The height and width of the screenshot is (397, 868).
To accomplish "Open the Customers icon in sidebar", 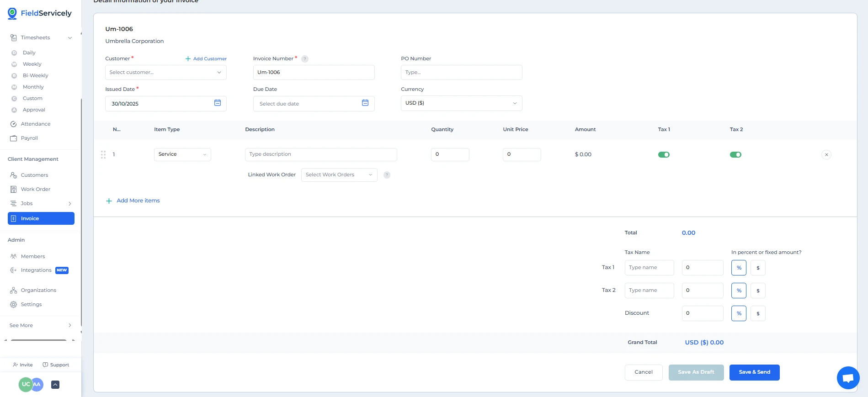I will pos(14,175).
